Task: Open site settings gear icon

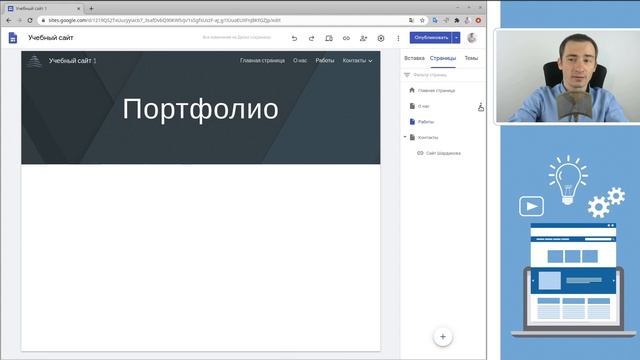Action: click(x=381, y=38)
